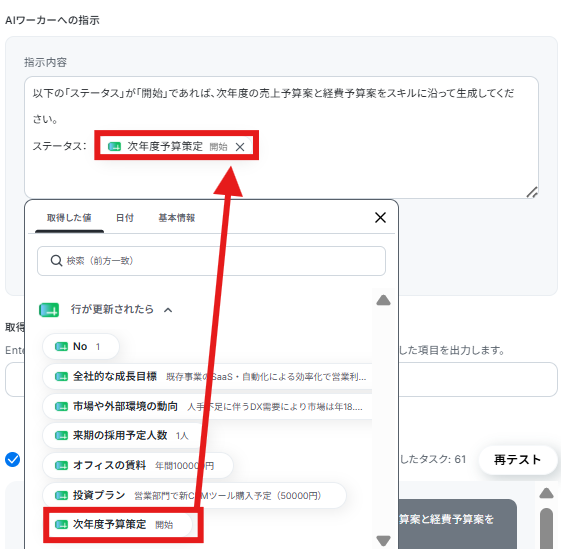Collapse the 行が更新されたら section chevron
Viewport: 561px width, 549px height.
(168, 310)
